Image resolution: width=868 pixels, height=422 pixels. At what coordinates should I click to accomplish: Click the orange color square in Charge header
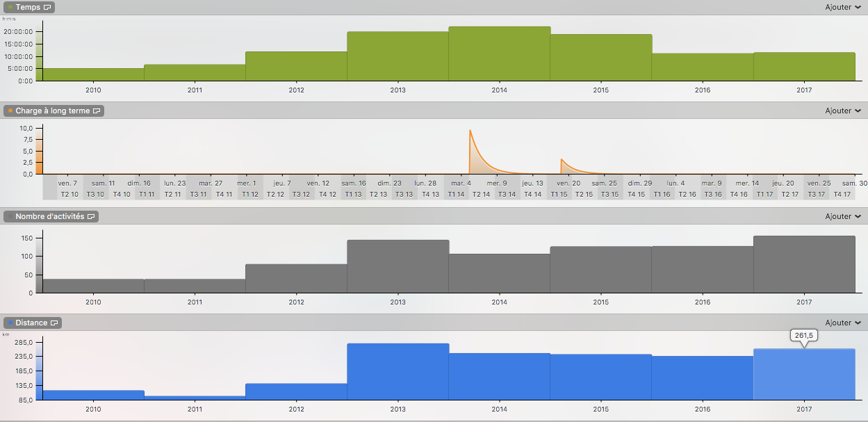click(10, 111)
